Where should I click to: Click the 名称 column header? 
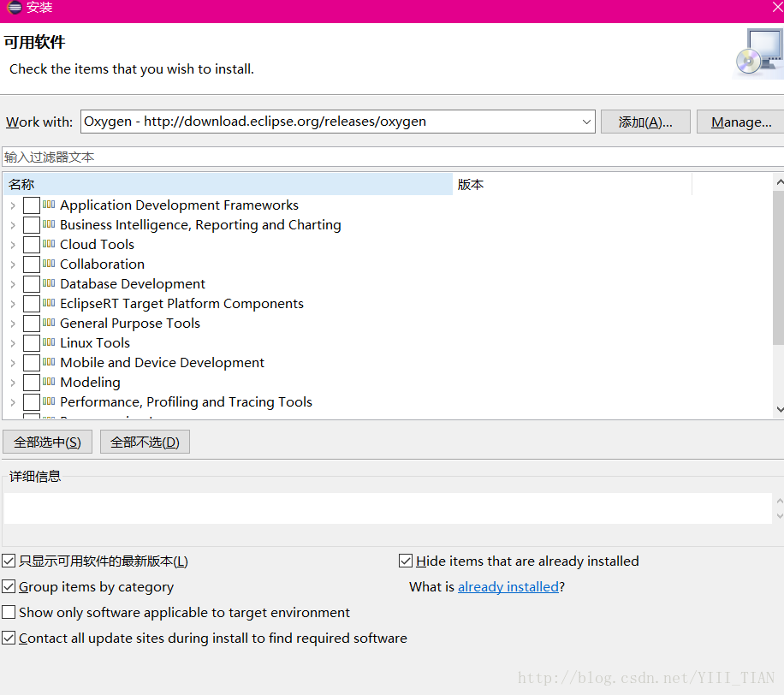(228, 184)
